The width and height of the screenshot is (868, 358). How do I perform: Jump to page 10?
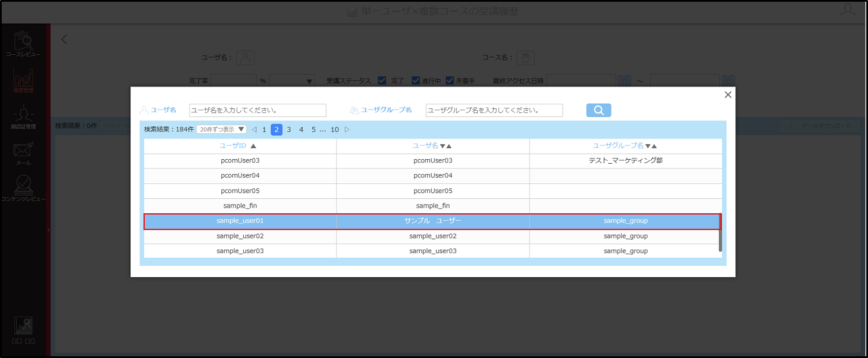(x=335, y=130)
